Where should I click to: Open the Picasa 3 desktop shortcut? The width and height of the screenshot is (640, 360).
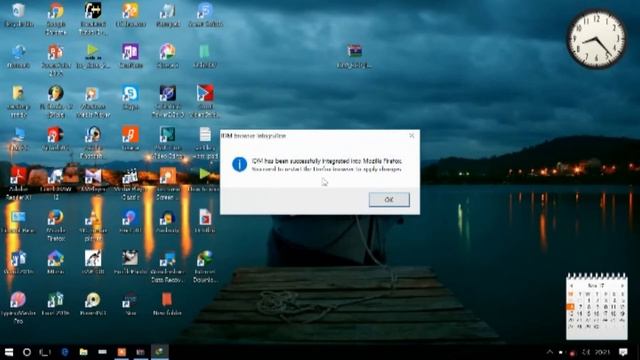tap(167, 56)
